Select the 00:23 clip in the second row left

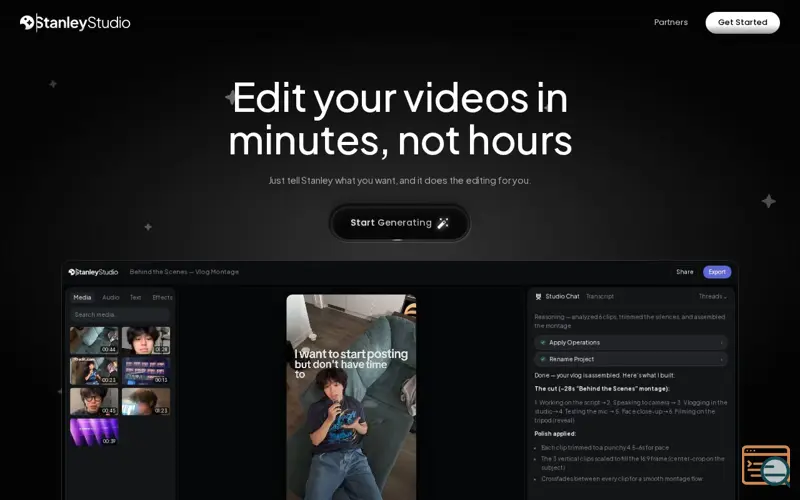coord(94,371)
